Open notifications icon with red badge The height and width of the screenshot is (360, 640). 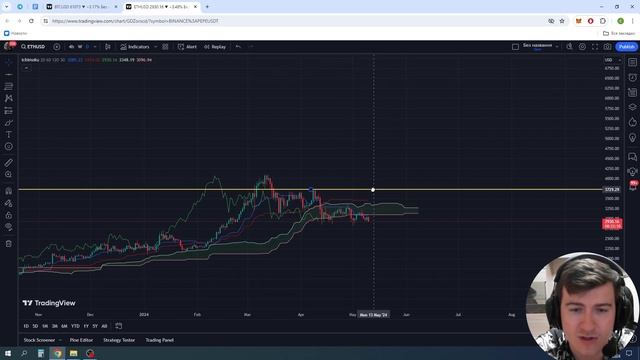pyautogui.click(x=633, y=186)
